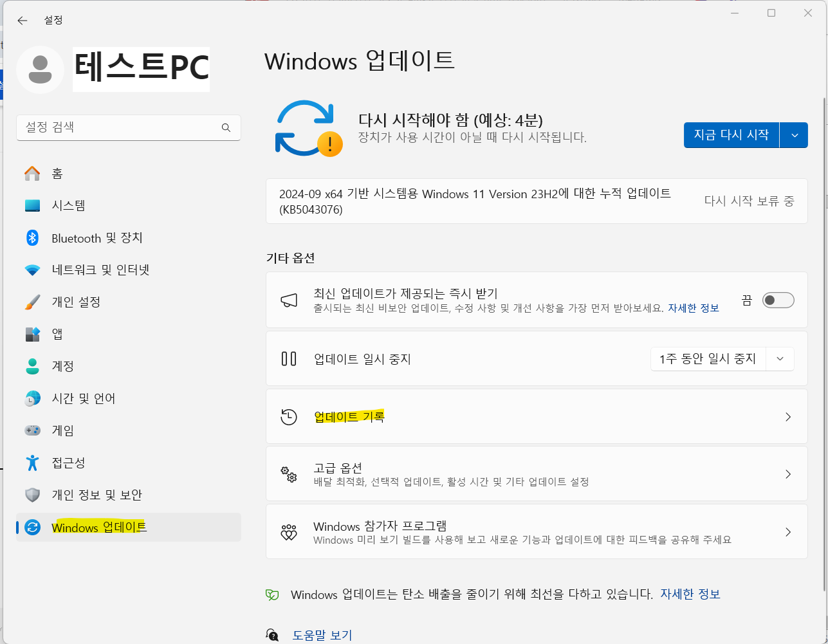This screenshot has width=828, height=644.
Task: Click the 업데이트 기록 label
Action: tap(349, 417)
